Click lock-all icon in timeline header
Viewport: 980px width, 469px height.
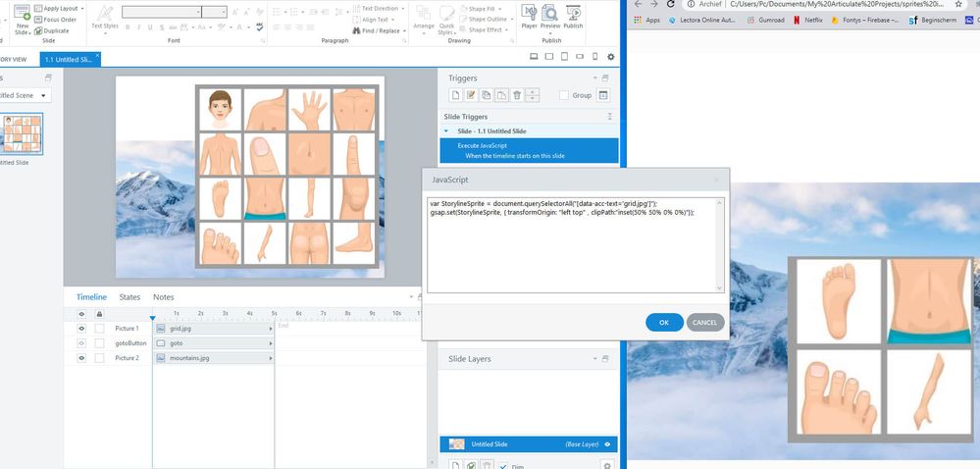pos(99,313)
